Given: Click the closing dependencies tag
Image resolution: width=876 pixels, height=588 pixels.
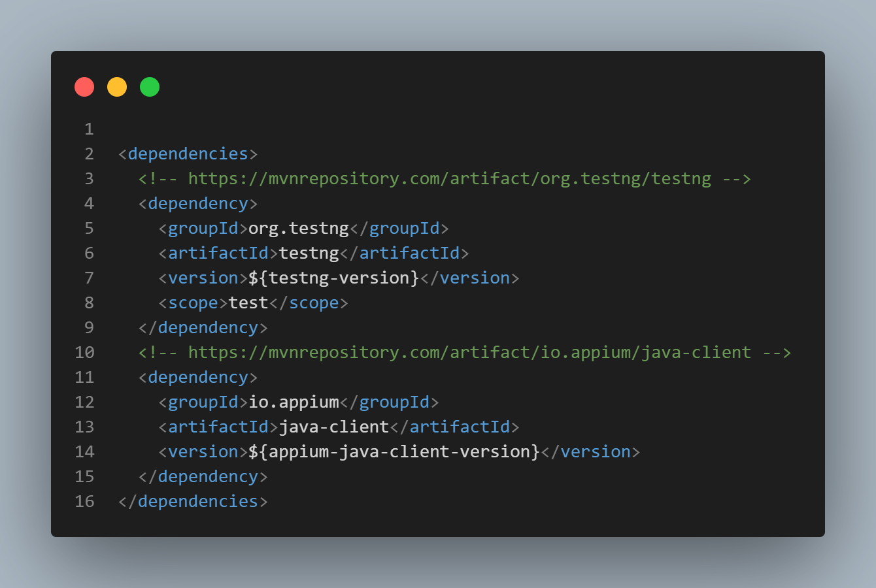Looking at the screenshot, I should tap(193, 502).
